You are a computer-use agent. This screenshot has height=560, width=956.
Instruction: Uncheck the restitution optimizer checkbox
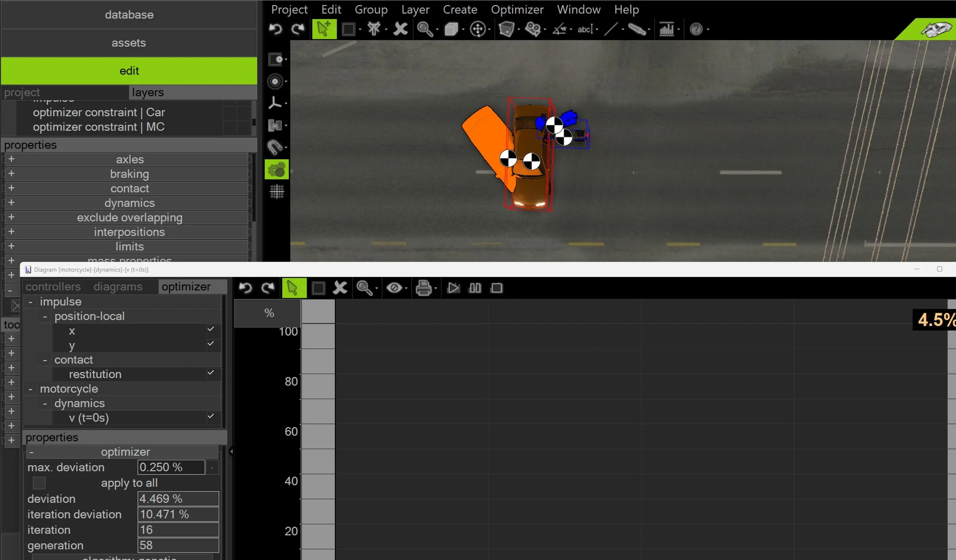[211, 372]
